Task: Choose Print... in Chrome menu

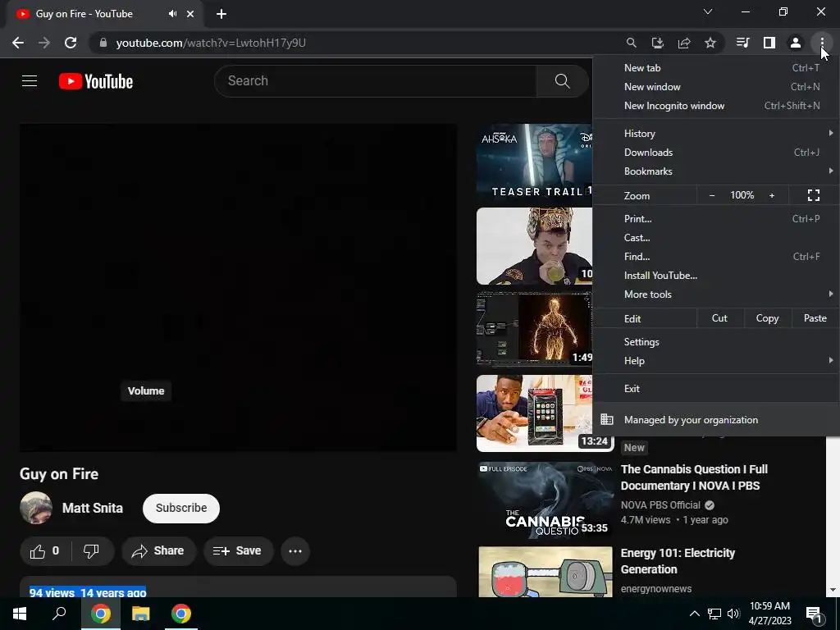Action: coord(715,218)
